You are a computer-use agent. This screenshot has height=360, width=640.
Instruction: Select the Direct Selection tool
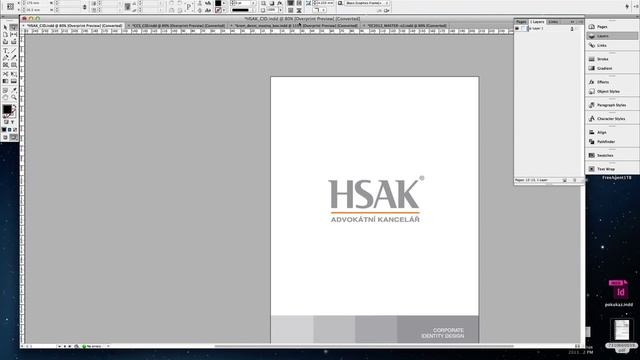13,27
